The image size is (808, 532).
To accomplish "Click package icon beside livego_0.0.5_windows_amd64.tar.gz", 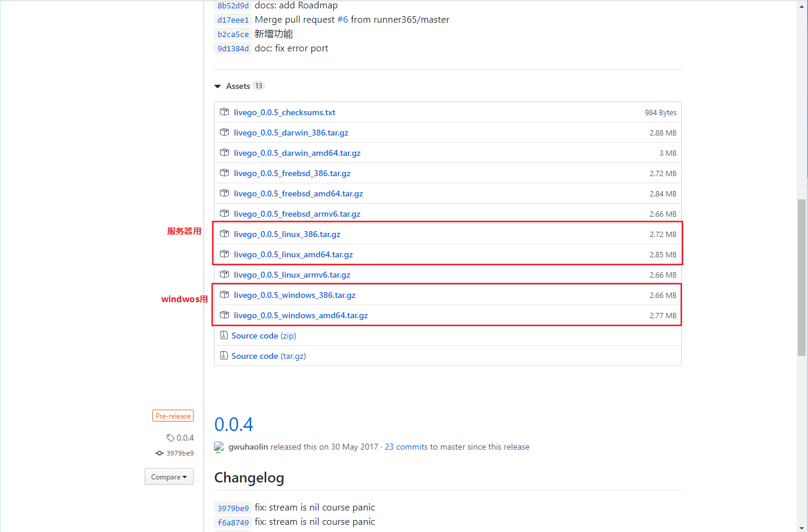I will [224, 315].
